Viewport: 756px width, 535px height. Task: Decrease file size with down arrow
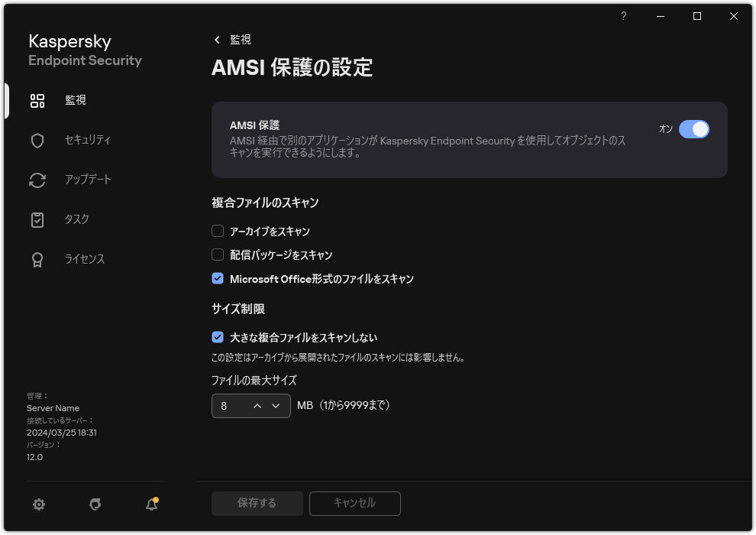(x=277, y=406)
